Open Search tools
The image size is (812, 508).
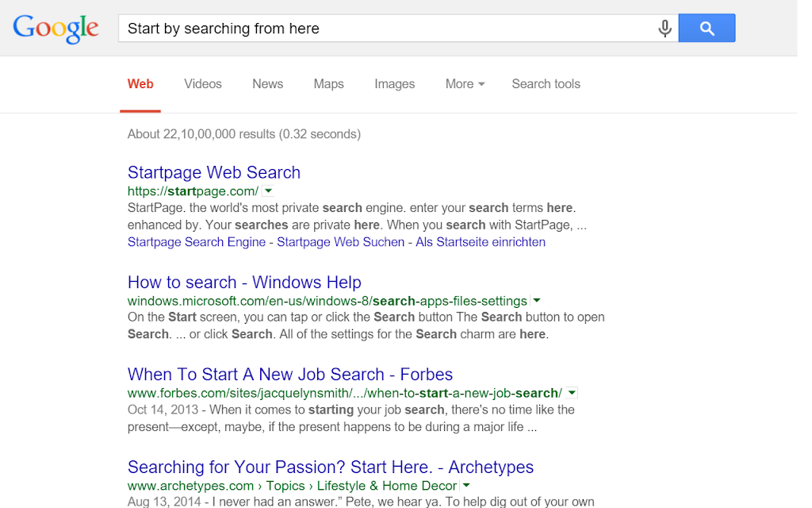point(546,84)
